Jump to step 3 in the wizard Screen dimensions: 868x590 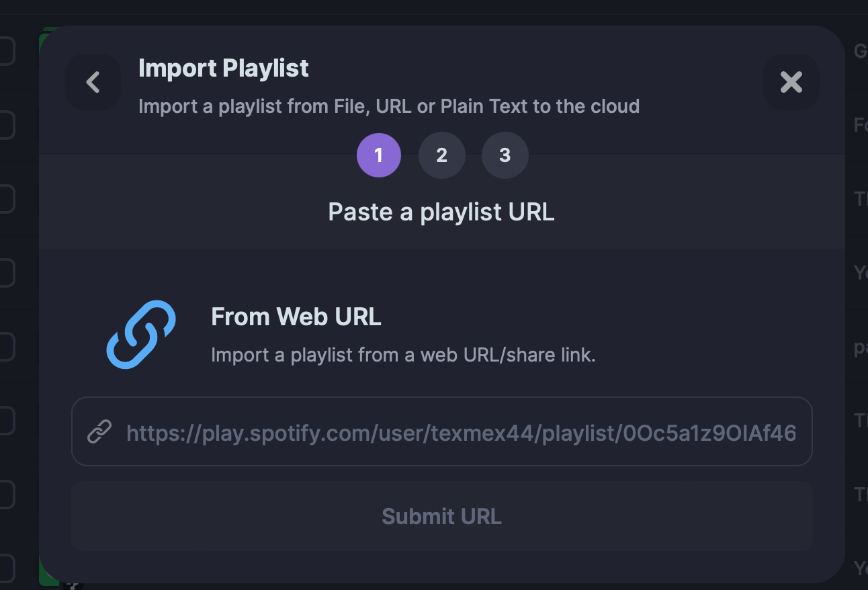point(505,155)
